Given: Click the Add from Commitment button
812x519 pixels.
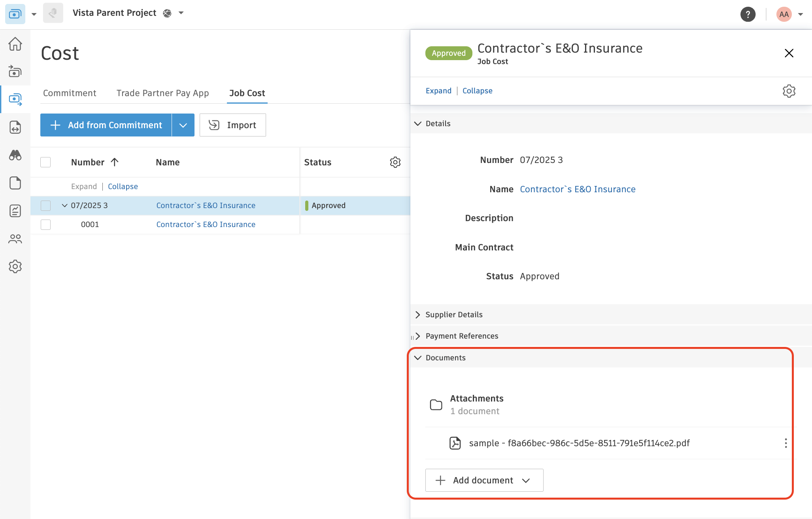Looking at the screenshot, I should (106, 125).
